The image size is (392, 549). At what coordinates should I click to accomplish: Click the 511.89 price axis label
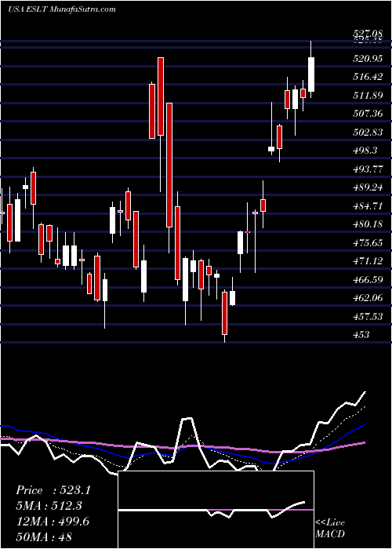pyautogui.click(x=368, y=95)
